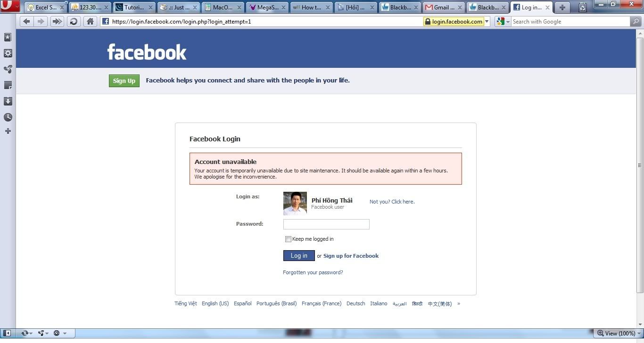Image resolution: width=644 pixels, height=343 pixels.
Task: Switch to the Gmail tab
Action: tap(440, 8)
